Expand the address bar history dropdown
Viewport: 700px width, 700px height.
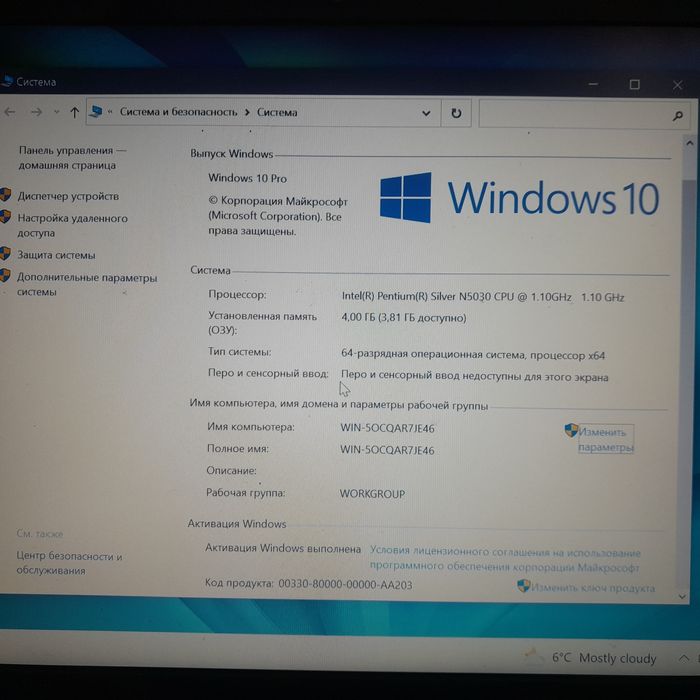(426, 113)
